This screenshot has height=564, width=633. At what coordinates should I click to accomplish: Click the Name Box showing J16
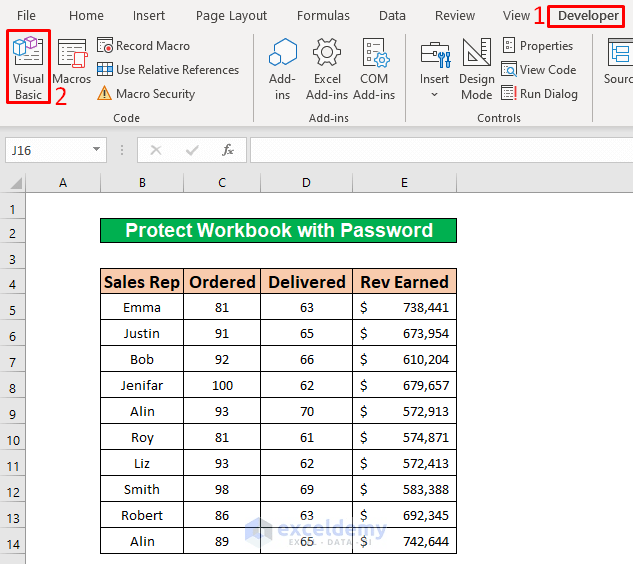coord(48,150)
